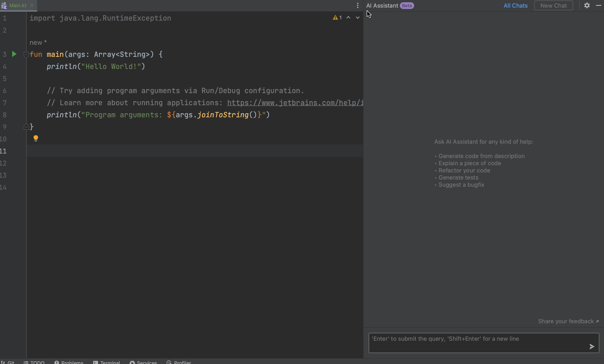The height and width of the screenshot is (364, 604).
Task: Open the Terminal tool window
Action: click(107, 362)
